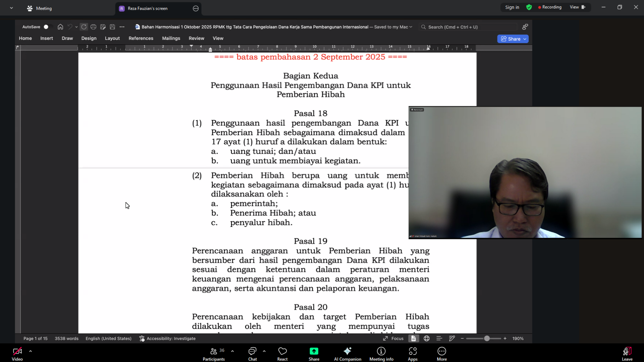644x362 pixels.
Task: Open the Layout ribbon tab
Action: pos(112,38)
